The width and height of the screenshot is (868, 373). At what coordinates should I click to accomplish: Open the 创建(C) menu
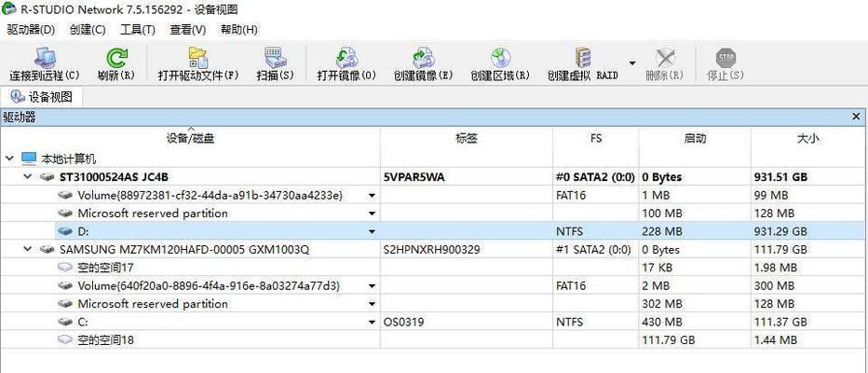click(88, 30)
